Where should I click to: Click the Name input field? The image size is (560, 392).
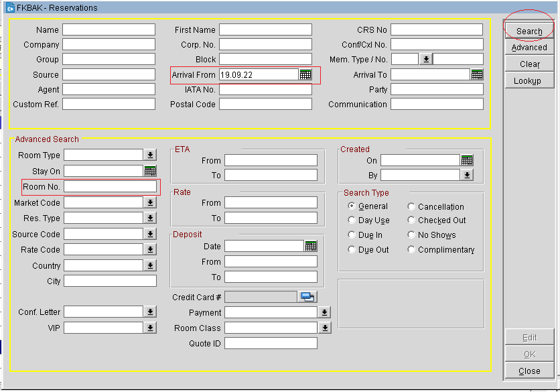[109, 29]
